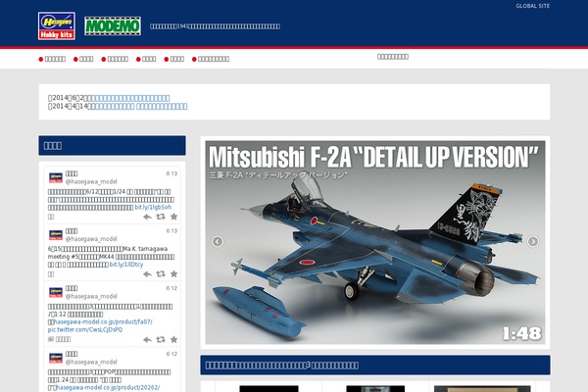
Task: Open the bit.ly/1lgbSoh link
Action: pos(153,207)
